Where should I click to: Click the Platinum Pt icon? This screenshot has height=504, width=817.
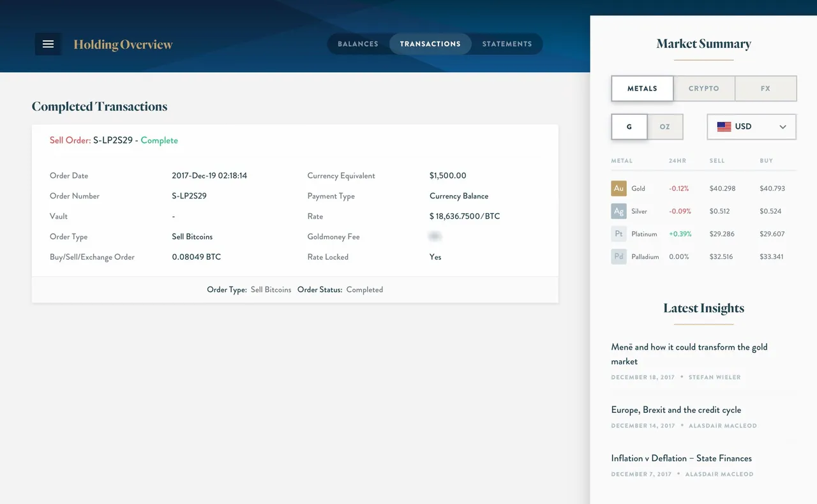tap(618, 234)
